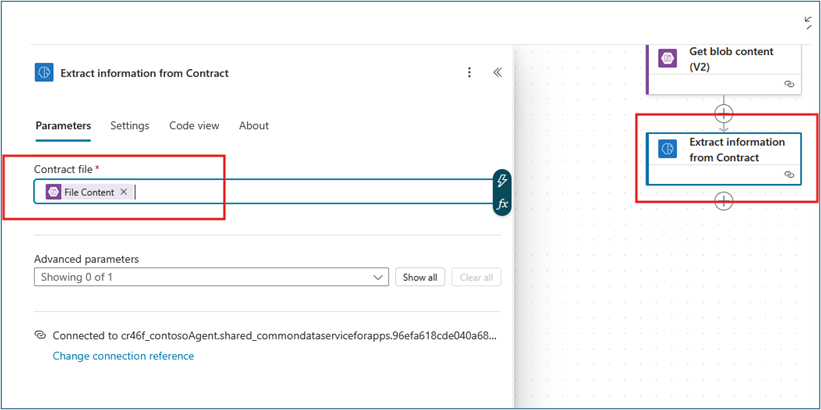Click the Show all button
Screen dimensions: 821x410
pyautogui.click(x=420, y=278)
